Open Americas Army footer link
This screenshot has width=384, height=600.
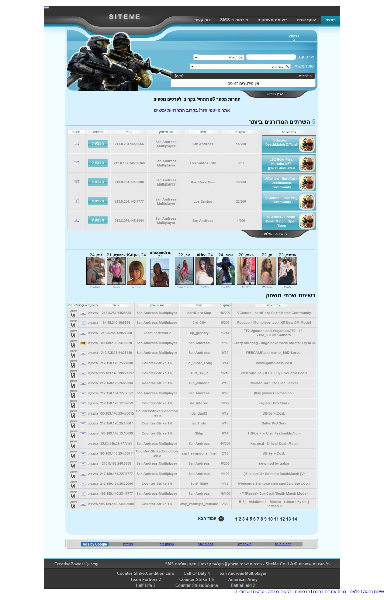(242, 580)
